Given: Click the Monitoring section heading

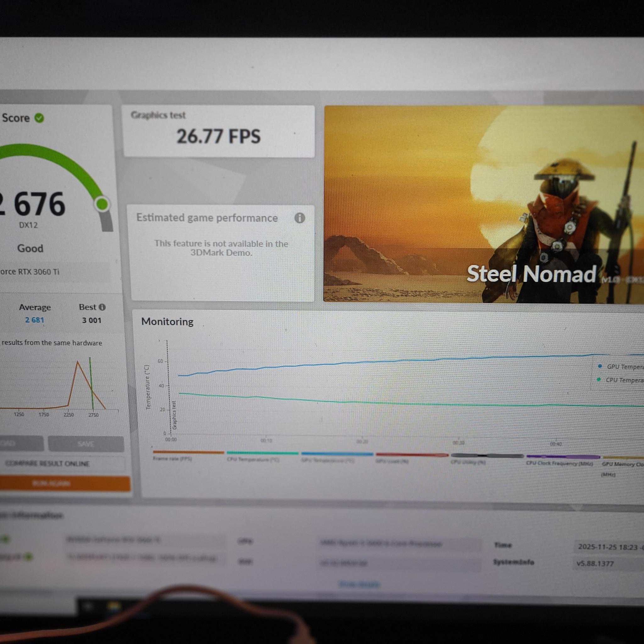Looking at the screenshot, I should point(167,322).
